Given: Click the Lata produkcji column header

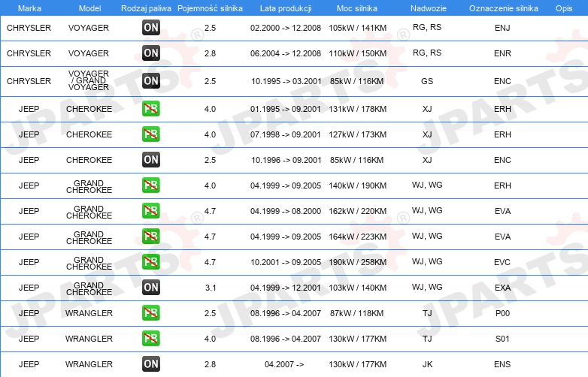Looking at the screenshot, I should tap(286, 8).
